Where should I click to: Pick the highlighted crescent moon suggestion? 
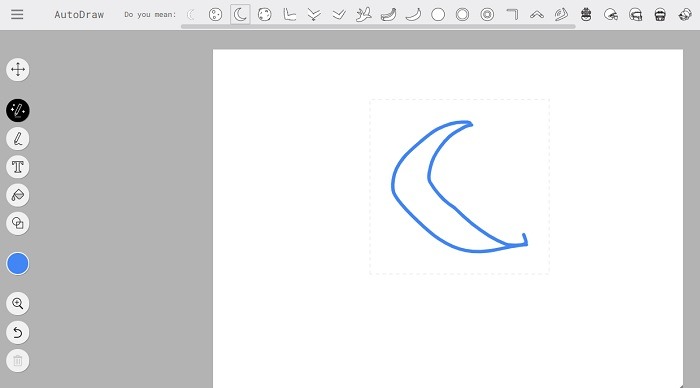240,15
